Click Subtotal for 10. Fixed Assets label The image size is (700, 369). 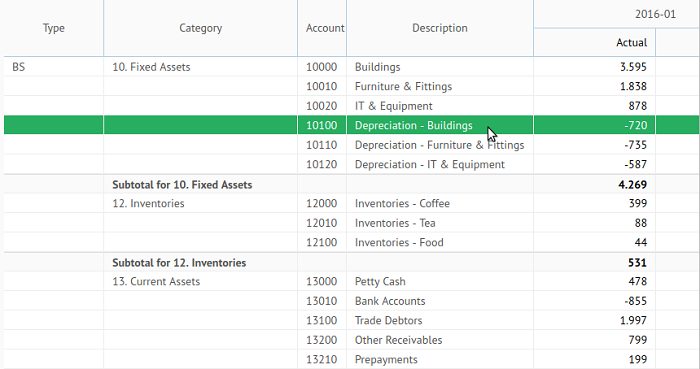point(182,184)
